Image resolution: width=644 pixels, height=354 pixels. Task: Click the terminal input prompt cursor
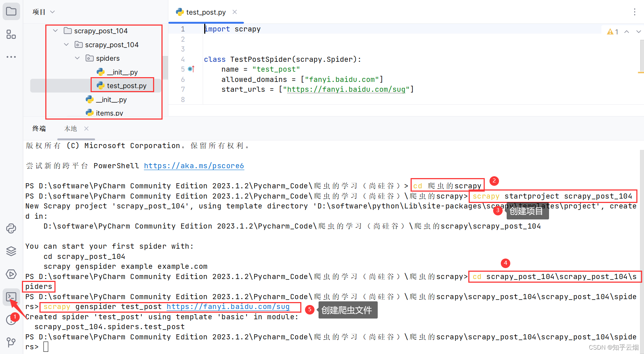click(46, 347)
